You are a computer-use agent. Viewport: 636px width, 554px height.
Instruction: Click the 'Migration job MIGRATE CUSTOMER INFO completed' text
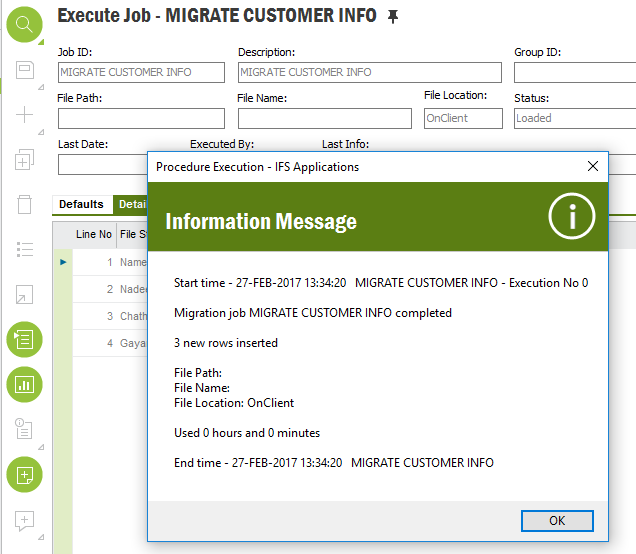pos(313,313)
